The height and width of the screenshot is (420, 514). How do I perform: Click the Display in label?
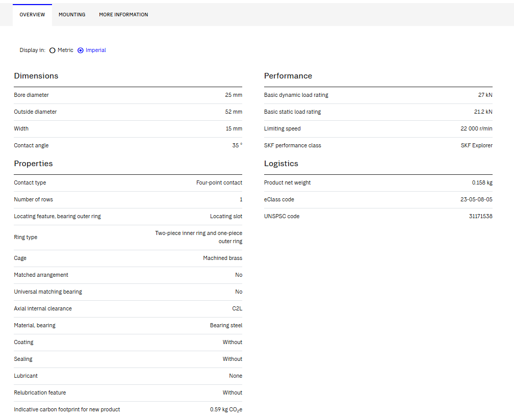[x=33, y=50]
